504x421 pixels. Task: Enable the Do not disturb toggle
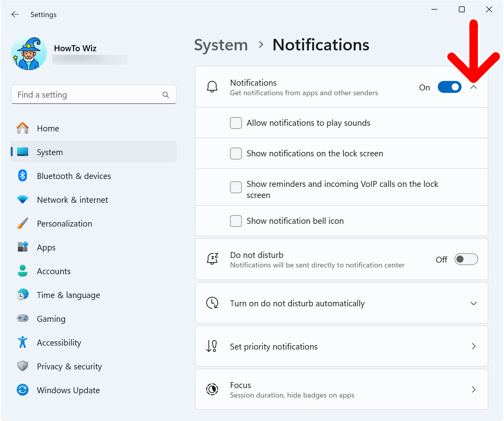point(466,260)
